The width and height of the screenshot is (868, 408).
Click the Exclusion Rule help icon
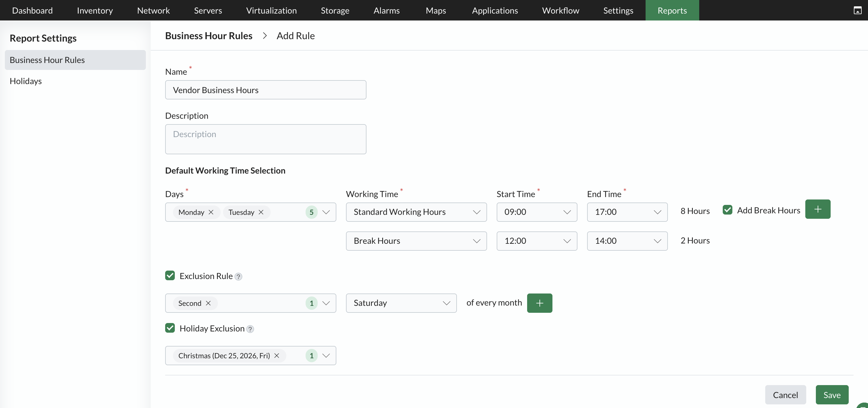click(x=238, y=277)
